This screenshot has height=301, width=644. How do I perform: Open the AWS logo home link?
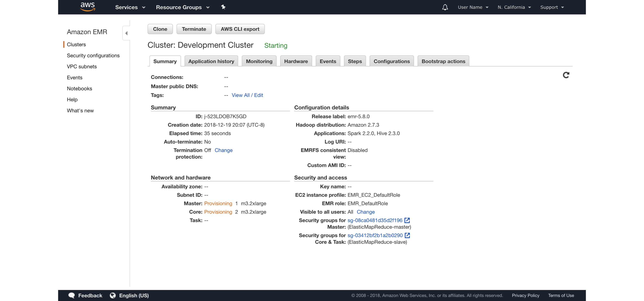88,7
